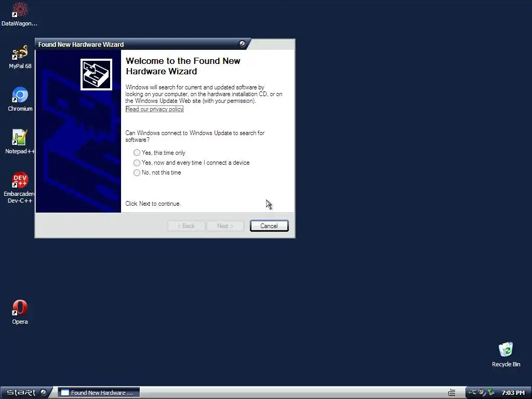Open the Start menu button

26,393
